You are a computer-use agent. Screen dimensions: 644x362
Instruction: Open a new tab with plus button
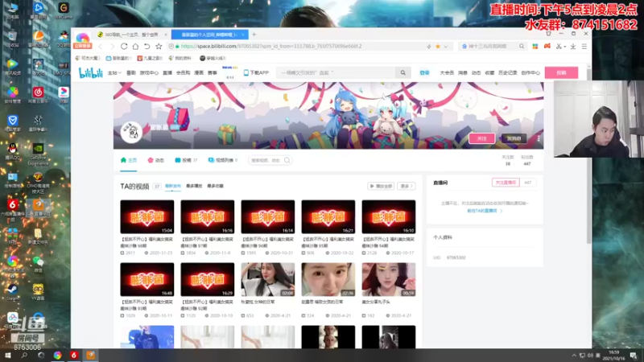click(254, 35)
